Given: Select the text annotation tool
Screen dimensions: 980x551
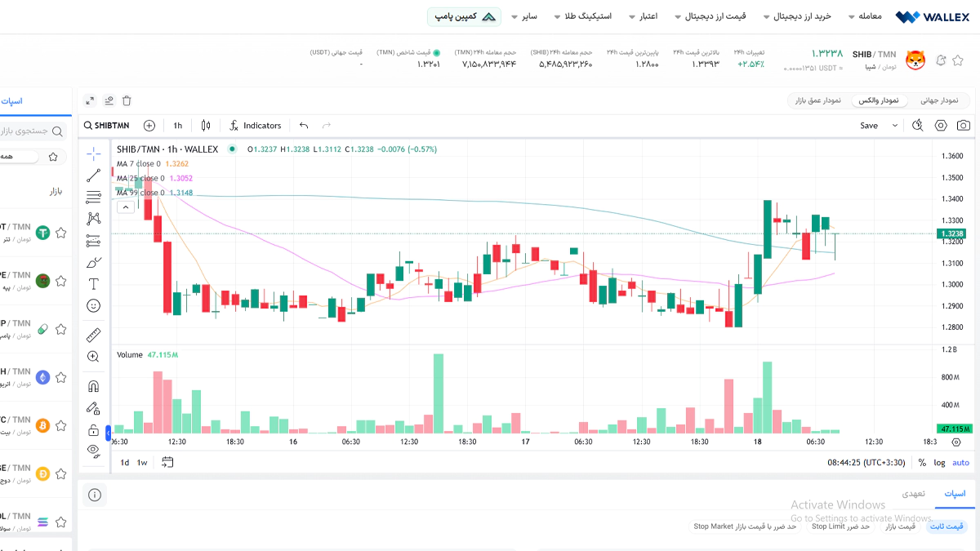Looking at the screenshot, I should pos(94,283).
